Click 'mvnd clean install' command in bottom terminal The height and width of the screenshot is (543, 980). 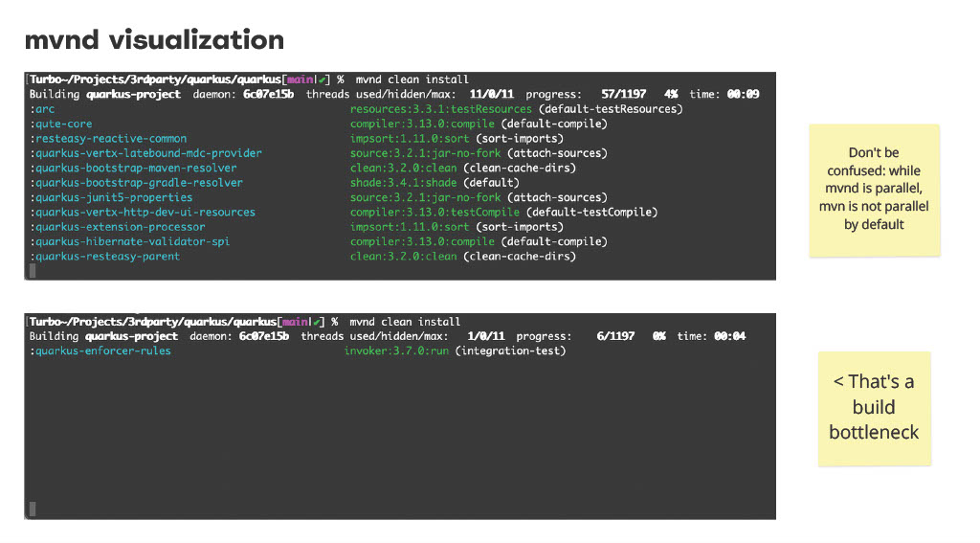pos(405,322)
